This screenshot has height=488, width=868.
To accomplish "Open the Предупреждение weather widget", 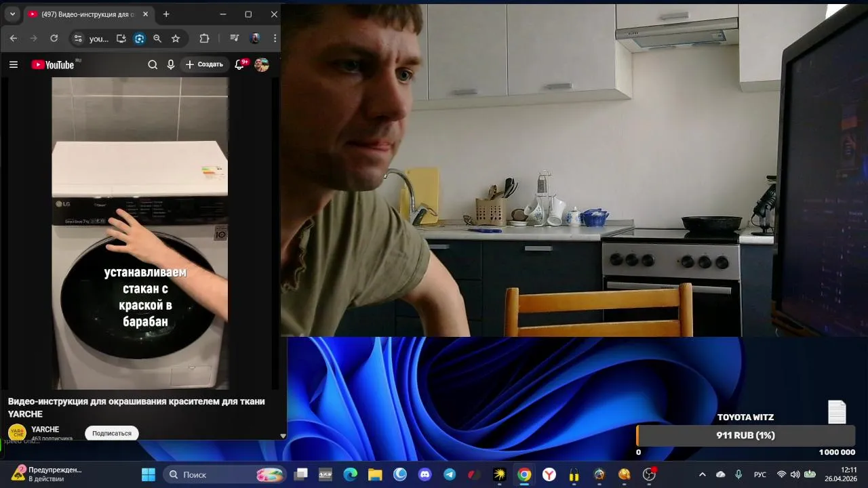I will [46, 474].
